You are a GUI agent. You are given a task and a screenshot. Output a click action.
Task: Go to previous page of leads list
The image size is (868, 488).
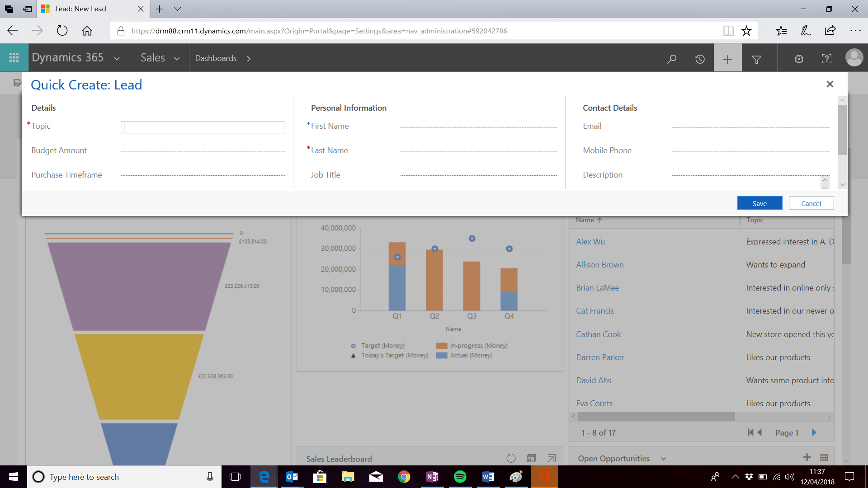(760, 432)
